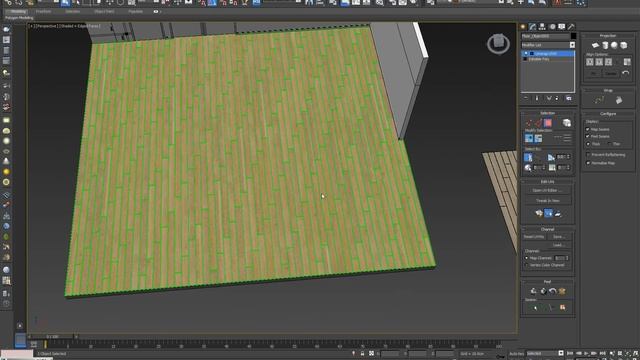This screenshot has height=360, width=640.
Task: Click Configure Modifier Sets icon
Action: [x=569, y=98]
